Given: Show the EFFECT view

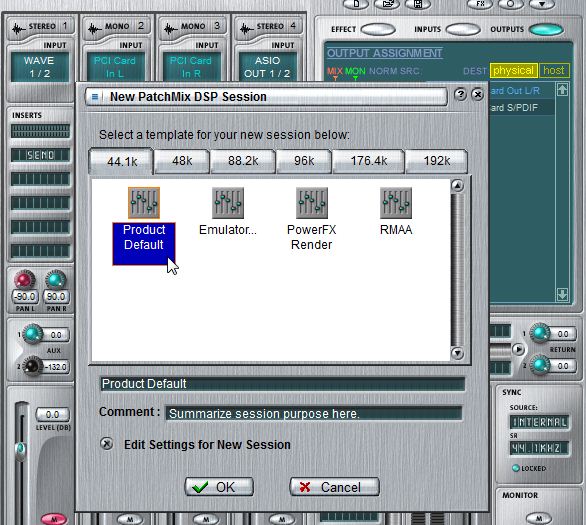Looking at the screenshot, I should point(378,30).
